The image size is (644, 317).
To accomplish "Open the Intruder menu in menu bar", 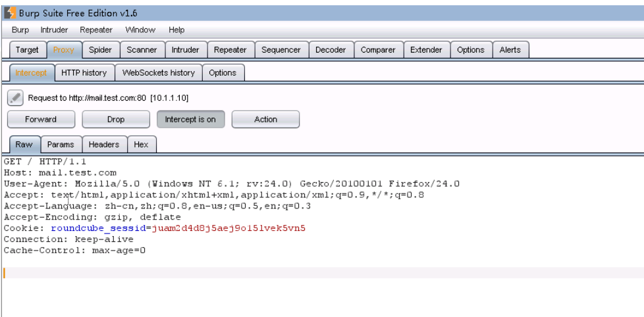I will pos(54,30).
